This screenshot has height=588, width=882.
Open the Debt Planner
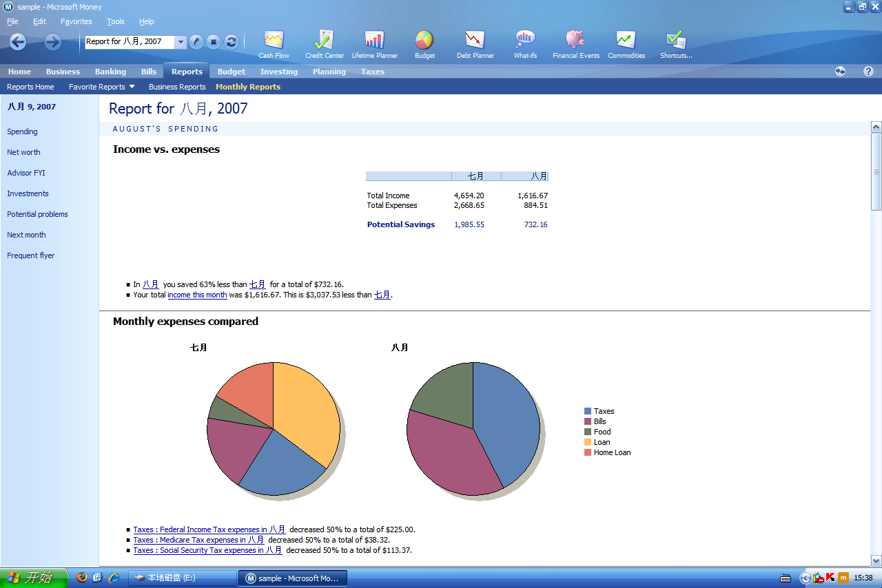coord(475,43)
